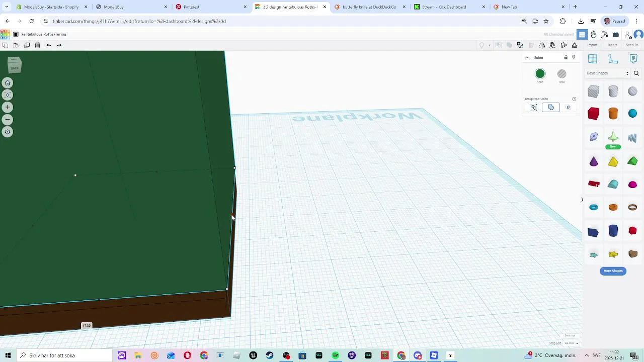Fit all shapes in view

pos(8,95)
